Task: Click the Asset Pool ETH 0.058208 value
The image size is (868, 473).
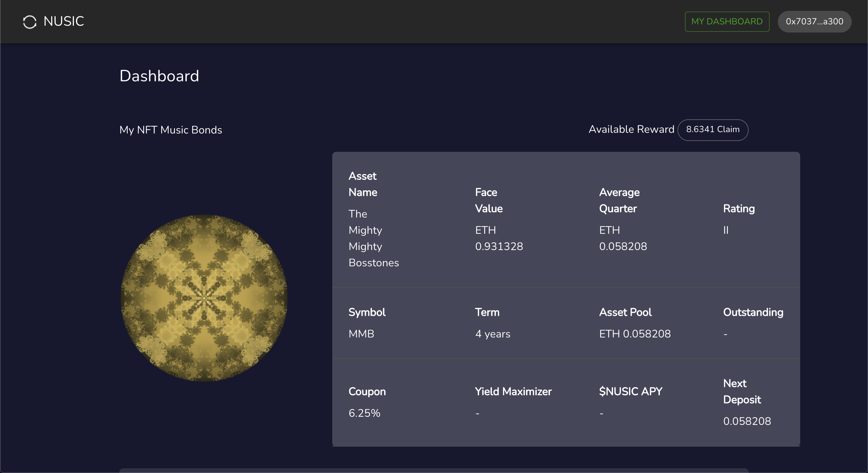Action: pyautogui.click(x=634, y=334)
